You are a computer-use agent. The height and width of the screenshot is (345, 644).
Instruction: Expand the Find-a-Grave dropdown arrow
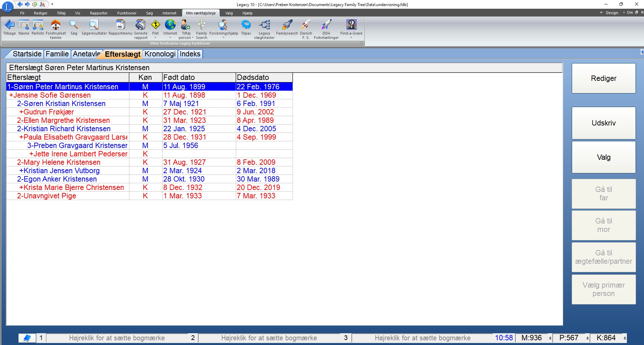point(351,38)
